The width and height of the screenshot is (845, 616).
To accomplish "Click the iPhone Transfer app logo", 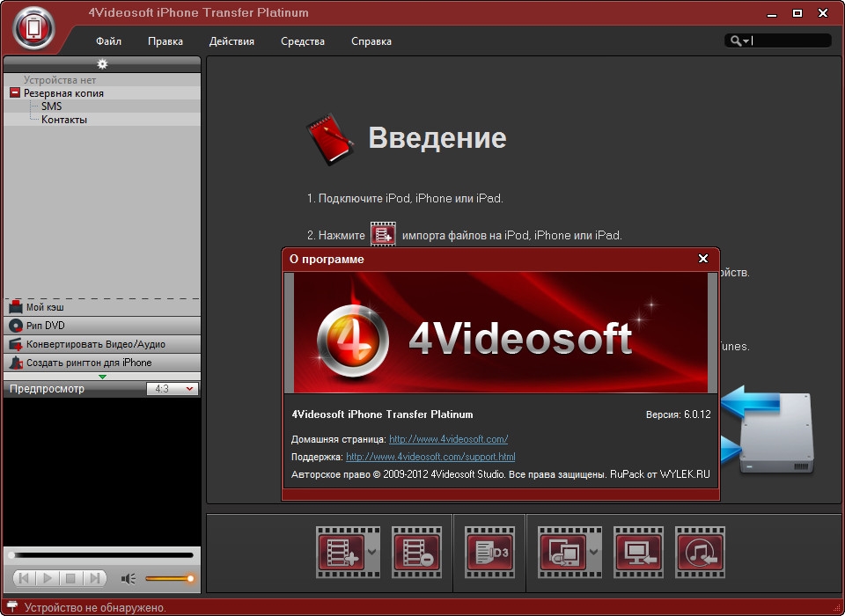I will click(x=33, y=27).
